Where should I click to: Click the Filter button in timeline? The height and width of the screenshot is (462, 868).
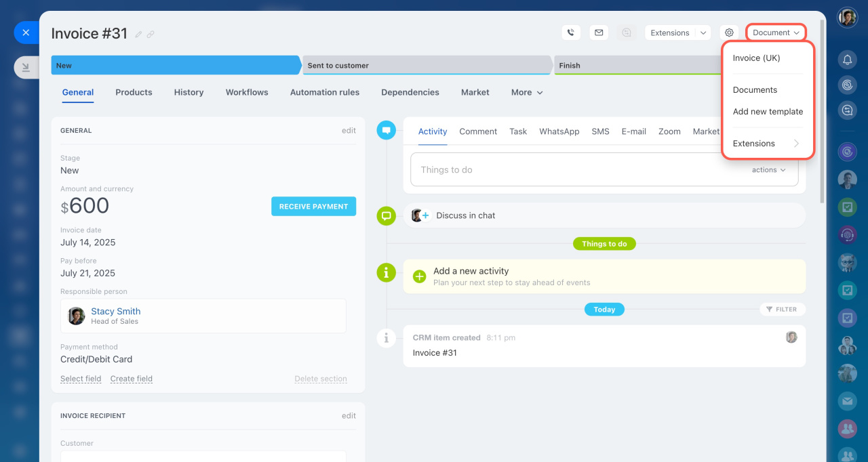782,310
